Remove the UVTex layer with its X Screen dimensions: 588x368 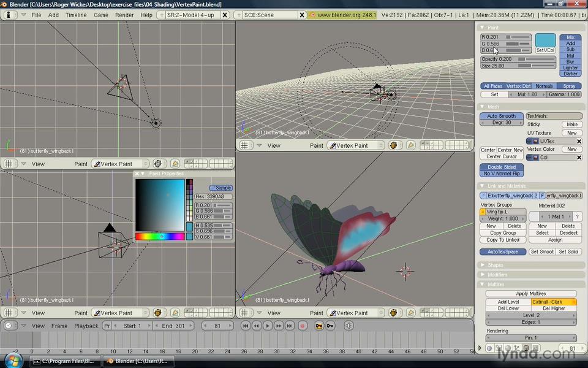pyautogui.click(x=579, y=141)
